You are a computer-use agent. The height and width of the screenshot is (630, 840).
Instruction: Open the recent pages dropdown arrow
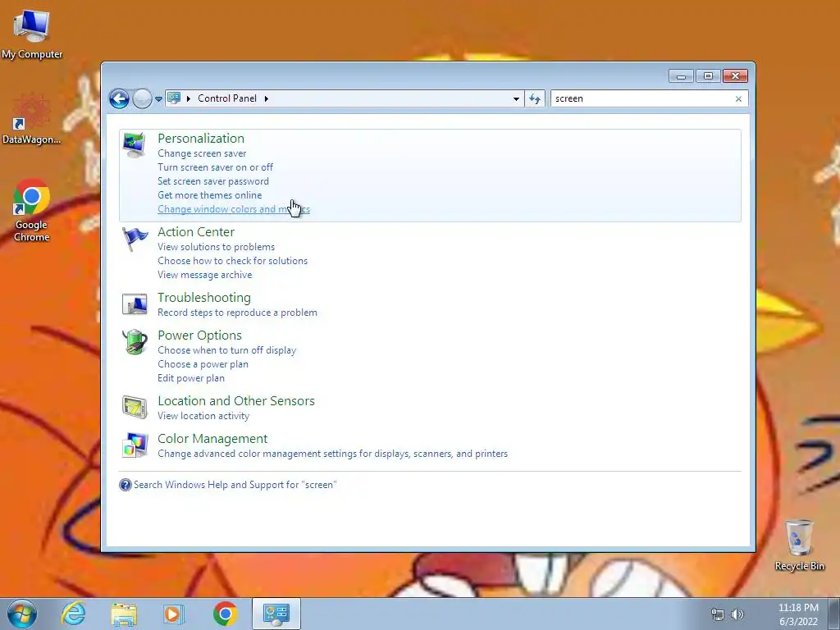[158, 99]
